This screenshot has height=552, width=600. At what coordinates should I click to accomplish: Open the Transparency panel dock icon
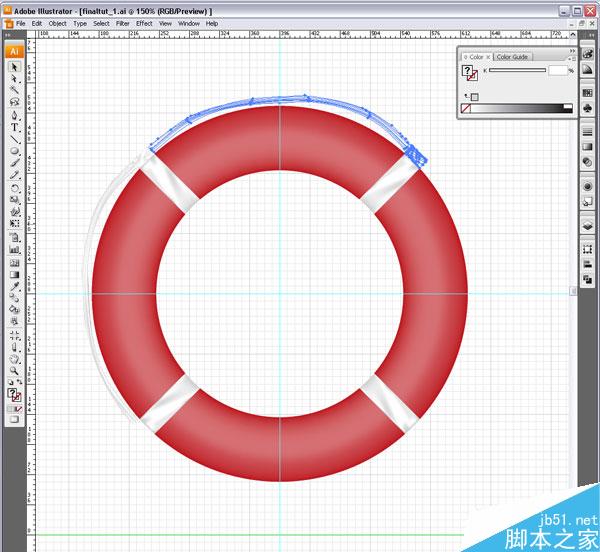point(587,162)
